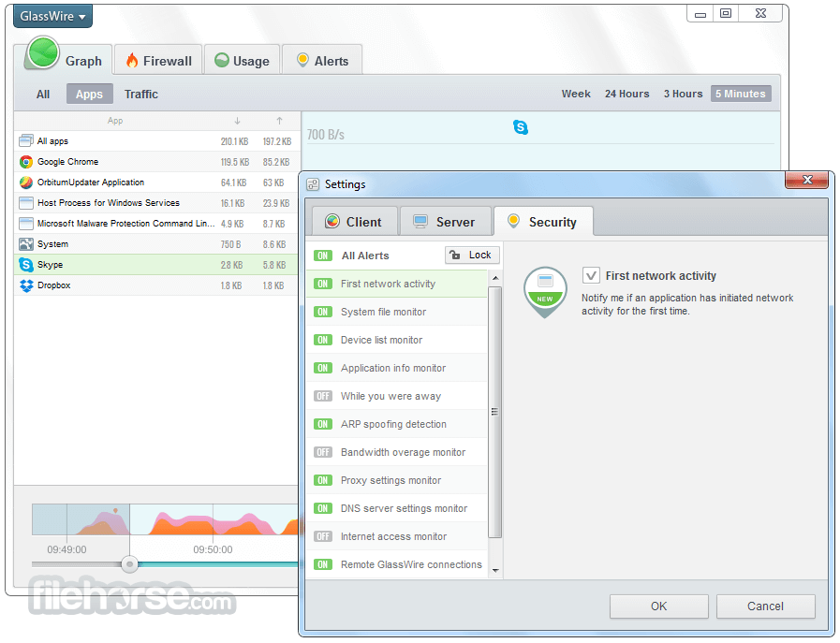The width and height of the screenshot is (840, 643).
Task: Toggle First network activity switch off
Action: 323,284
